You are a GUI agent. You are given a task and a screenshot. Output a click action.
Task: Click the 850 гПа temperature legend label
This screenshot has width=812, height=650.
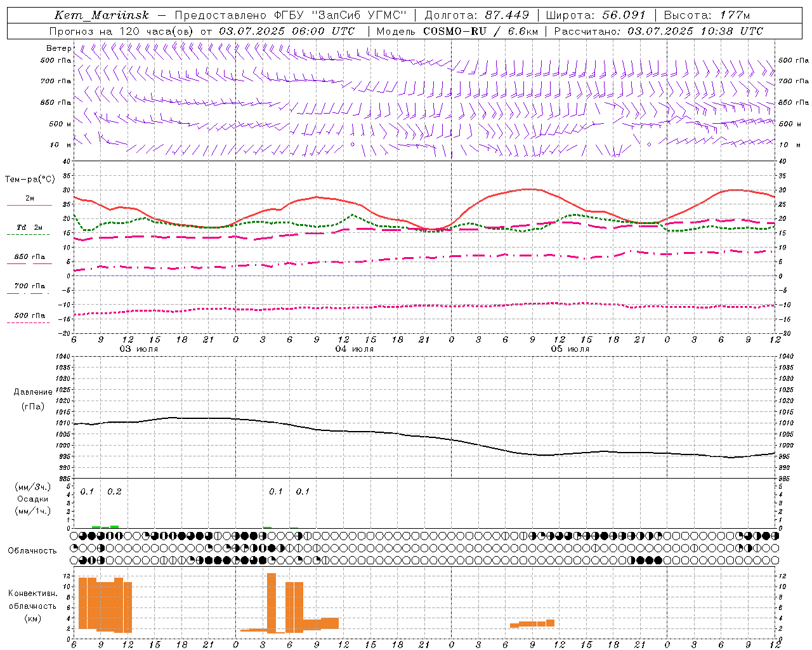tap(30, 257)
